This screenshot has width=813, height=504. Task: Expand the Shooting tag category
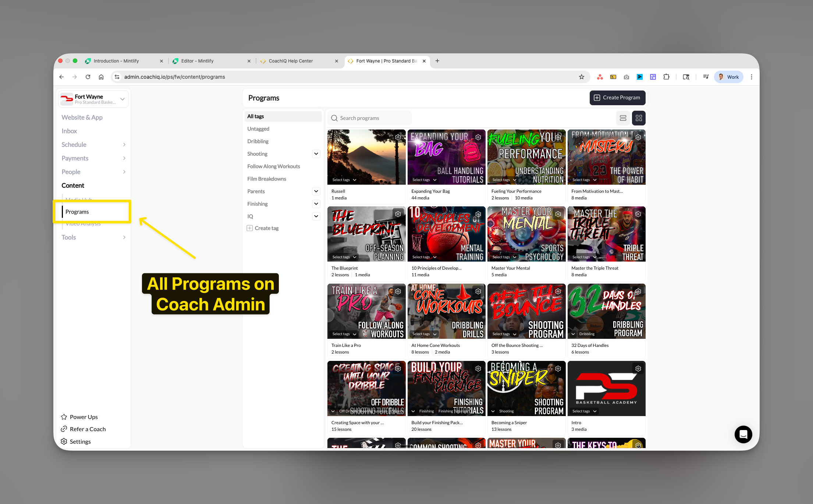point(316,154)
